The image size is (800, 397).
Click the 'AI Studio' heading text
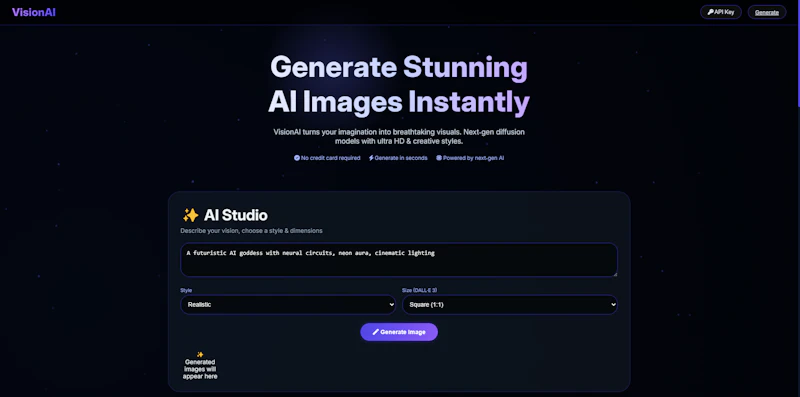[235, 215]
